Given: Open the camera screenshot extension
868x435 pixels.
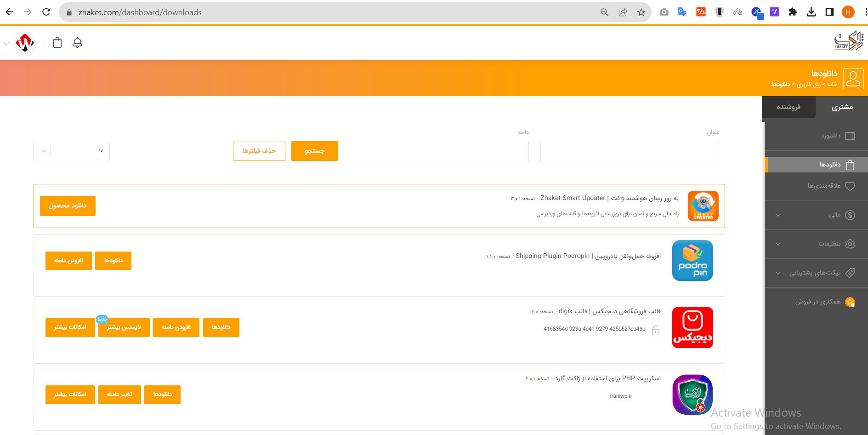Looking at the screenshot, I should tap(664, 12).
